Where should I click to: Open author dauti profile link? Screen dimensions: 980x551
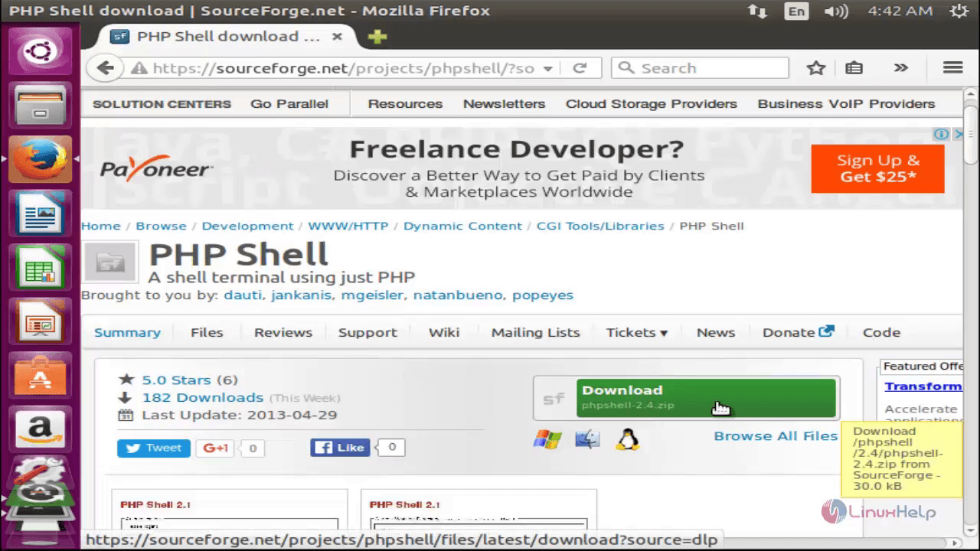[243, 295]
